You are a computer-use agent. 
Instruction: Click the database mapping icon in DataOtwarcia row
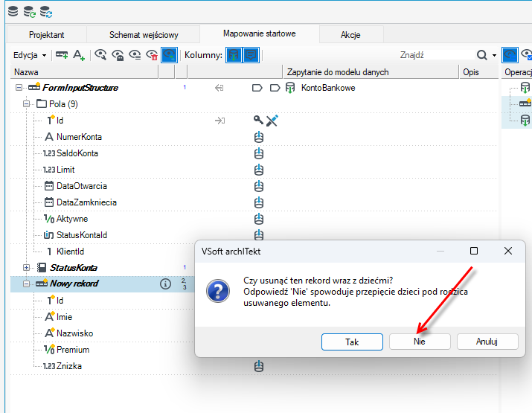259,185
